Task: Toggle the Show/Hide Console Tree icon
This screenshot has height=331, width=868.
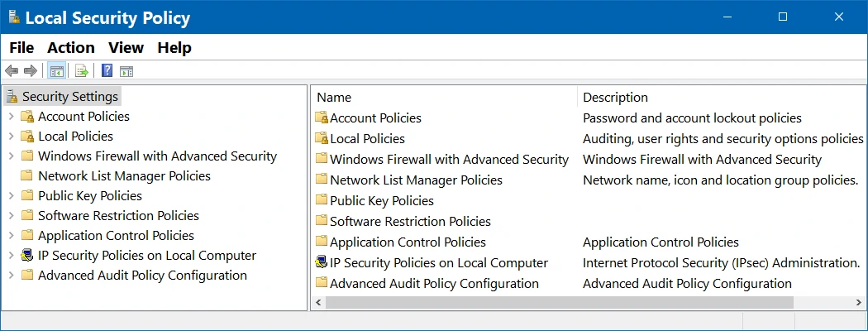Action: (x=56, y=71)
